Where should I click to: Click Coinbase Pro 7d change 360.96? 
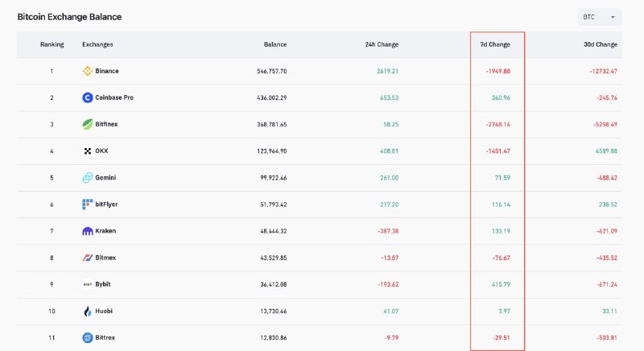coord(501,97)
